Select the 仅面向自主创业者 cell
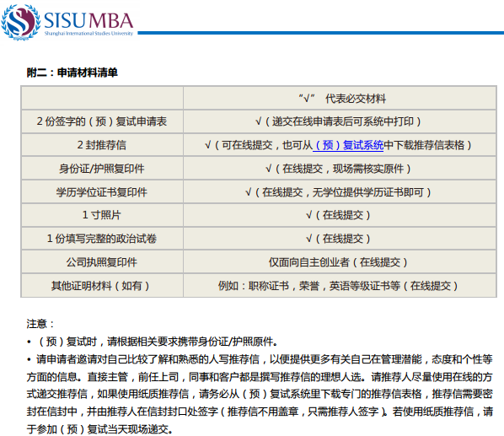The height and width of the screenshot is (436, 504). tap(340, 262)
